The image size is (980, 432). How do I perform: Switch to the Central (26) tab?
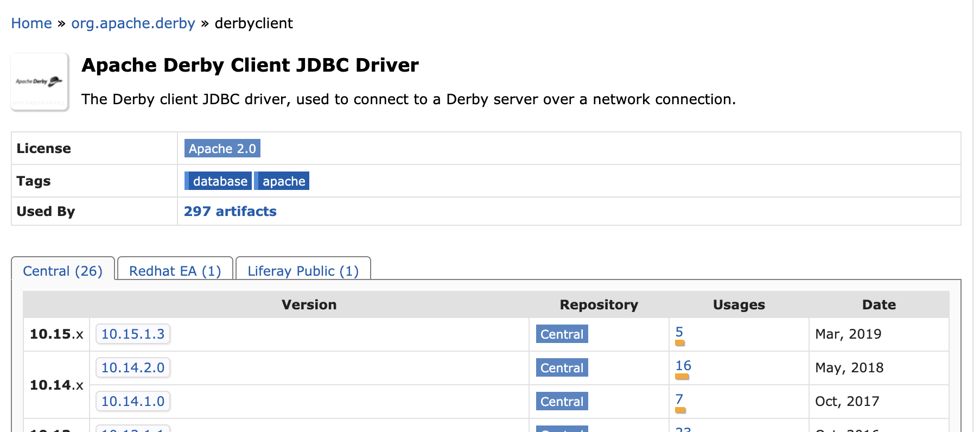pyautogui.click(x=63, y=270)
